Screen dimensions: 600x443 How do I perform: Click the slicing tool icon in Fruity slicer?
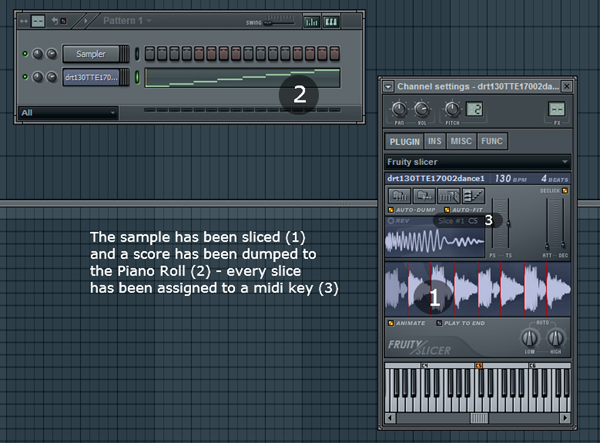pyautogui.click(x=448, y=196)
